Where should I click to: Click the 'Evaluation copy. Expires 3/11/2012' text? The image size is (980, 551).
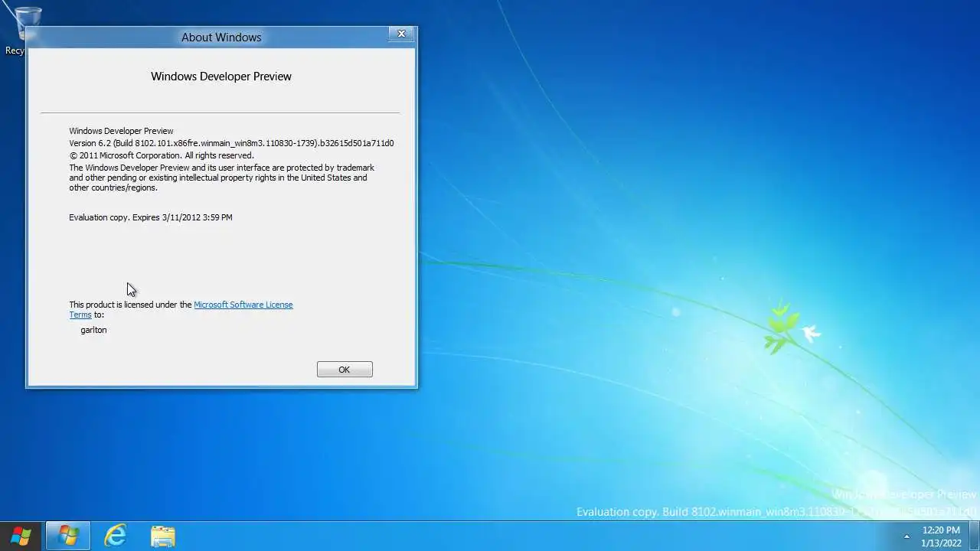(151, 217)
